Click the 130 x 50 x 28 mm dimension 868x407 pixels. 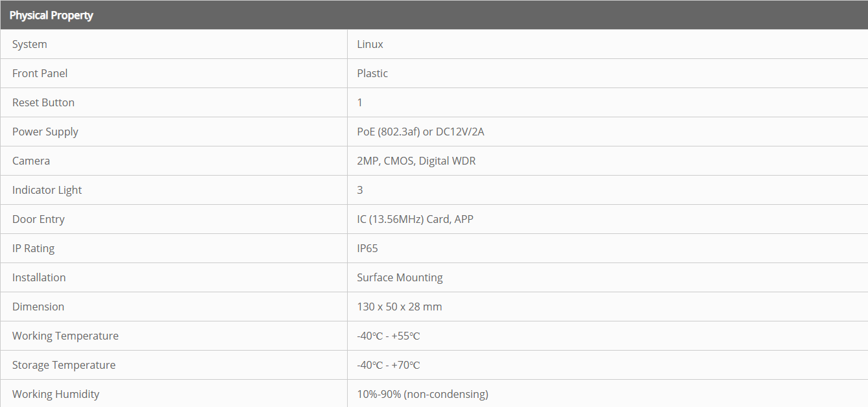[x=400, y=307]
